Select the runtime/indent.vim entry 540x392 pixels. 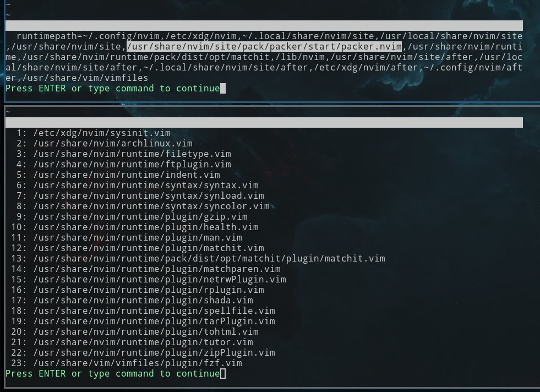(x=127, y=175)
